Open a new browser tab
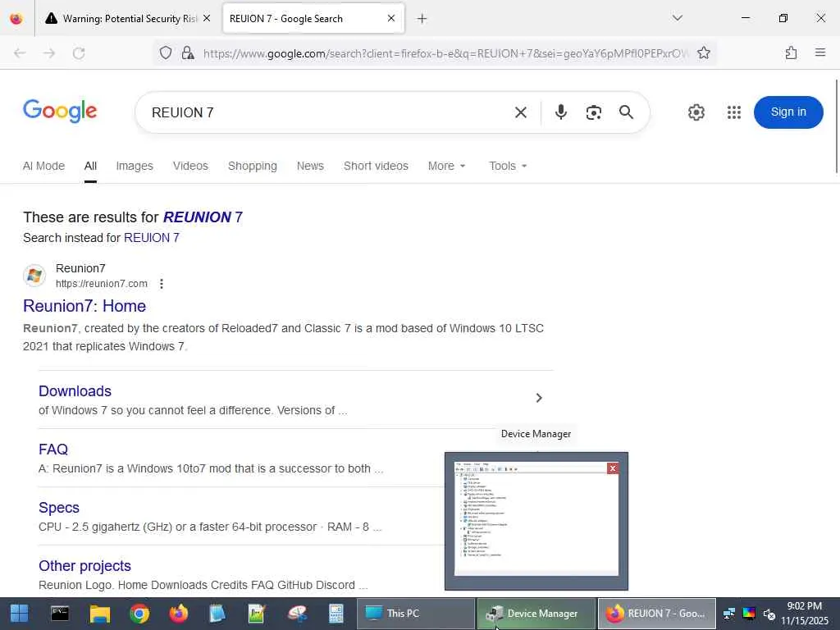The image size is (840, 630). 422,19
